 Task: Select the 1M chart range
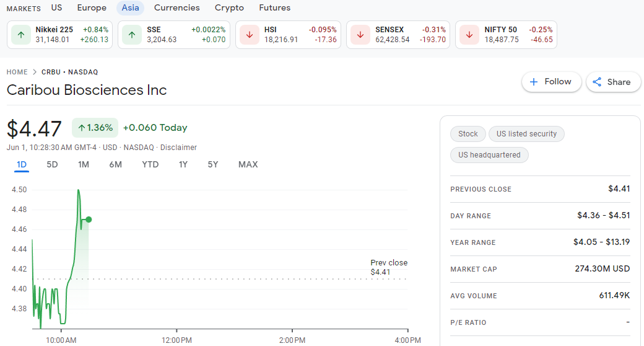(84, 164)
